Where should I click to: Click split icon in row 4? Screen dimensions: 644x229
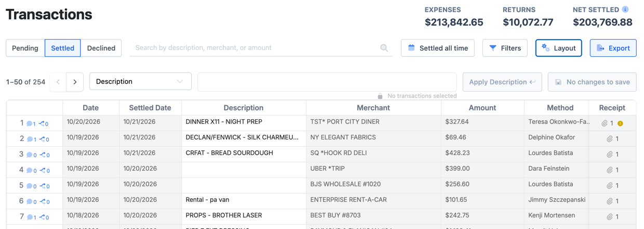click(x=42, y=171)
